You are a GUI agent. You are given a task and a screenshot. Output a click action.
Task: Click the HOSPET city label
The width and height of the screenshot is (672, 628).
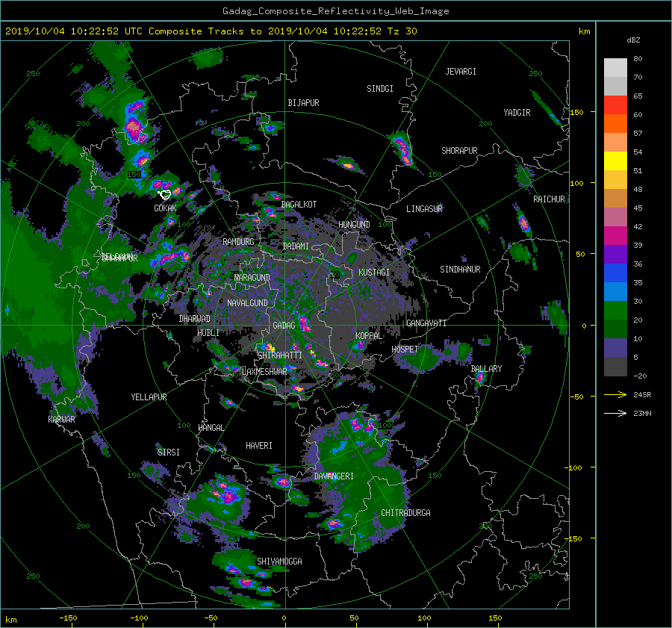(405, 349)
